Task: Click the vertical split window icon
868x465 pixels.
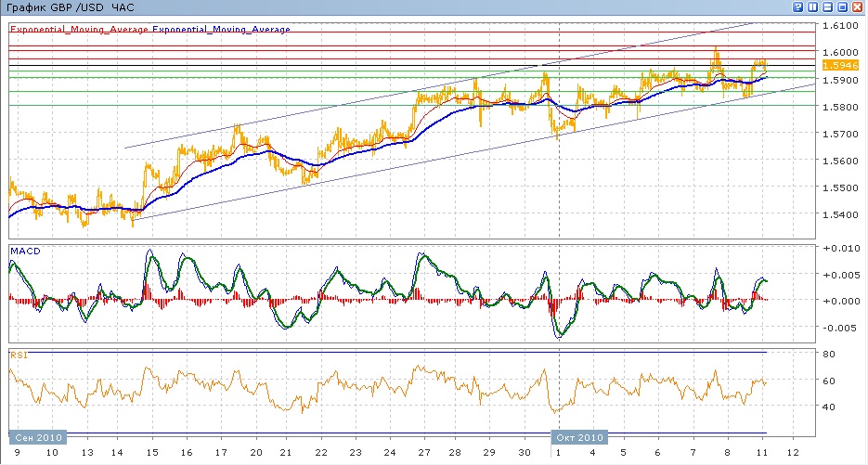Action: 812,6
